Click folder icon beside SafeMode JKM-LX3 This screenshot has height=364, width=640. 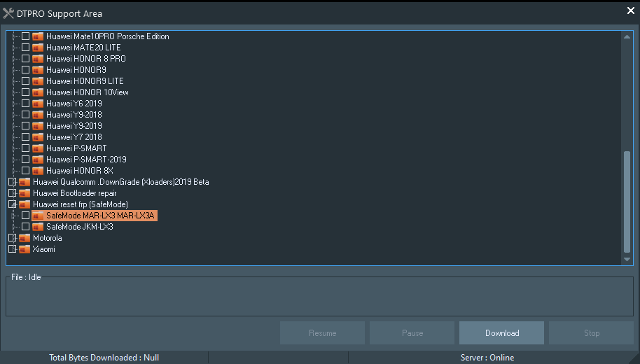(38, 227)
